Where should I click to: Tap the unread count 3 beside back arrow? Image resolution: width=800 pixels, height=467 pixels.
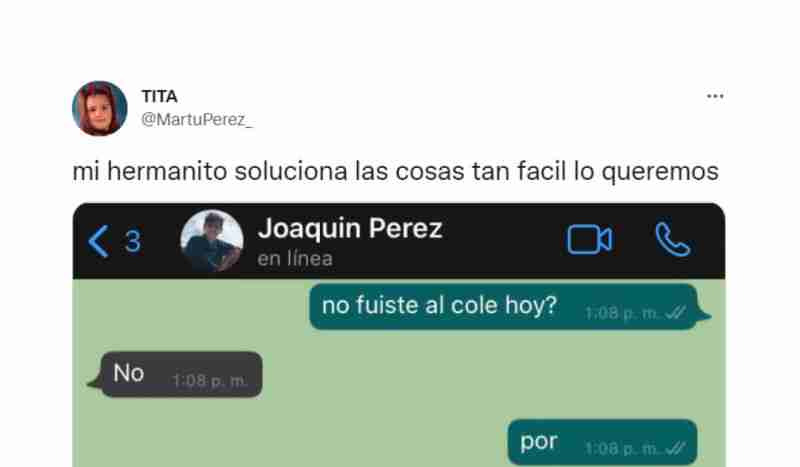[133, 241]
